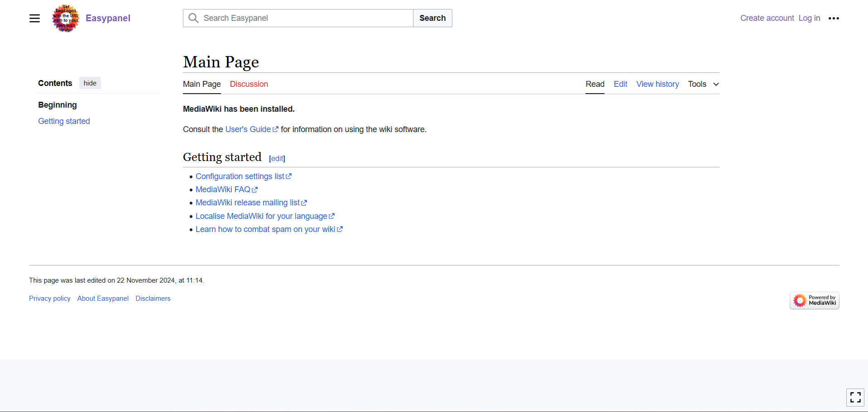Click the fullscreen icon at bottom right

coord(855,397)
